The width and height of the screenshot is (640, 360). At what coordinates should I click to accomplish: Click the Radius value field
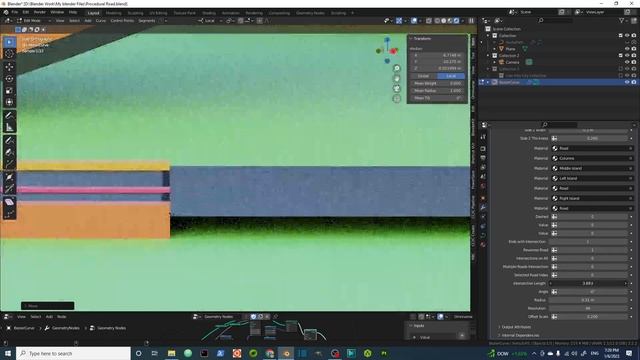coord(588,300)
